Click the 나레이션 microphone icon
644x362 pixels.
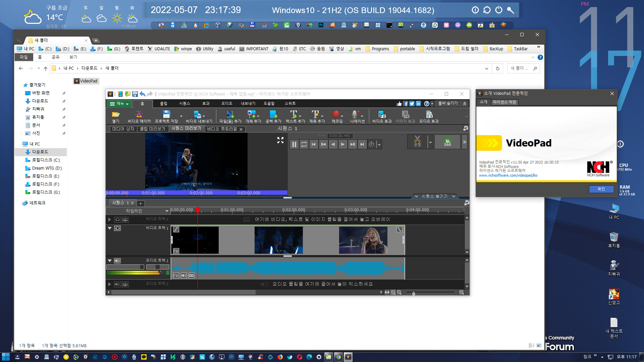coord(355,114)
